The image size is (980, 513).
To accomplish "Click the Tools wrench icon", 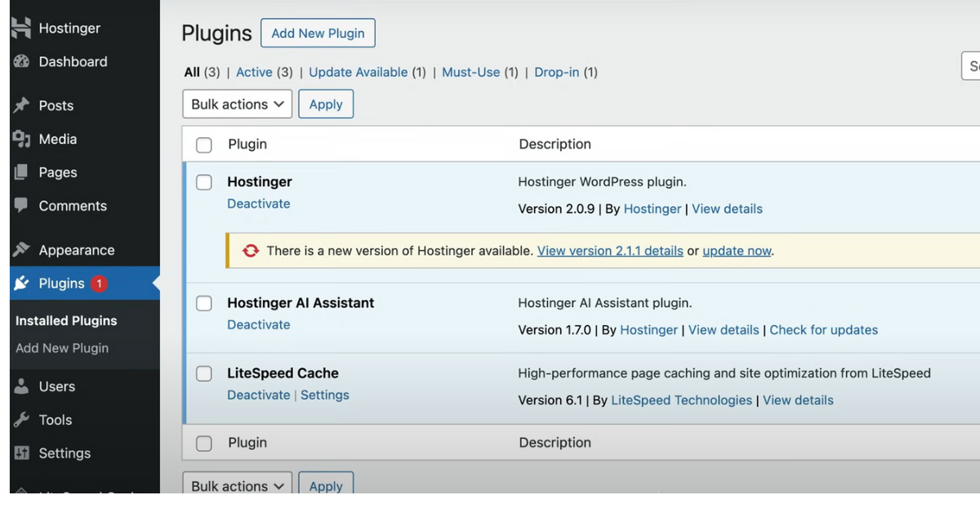I will (x=22, y=420).
